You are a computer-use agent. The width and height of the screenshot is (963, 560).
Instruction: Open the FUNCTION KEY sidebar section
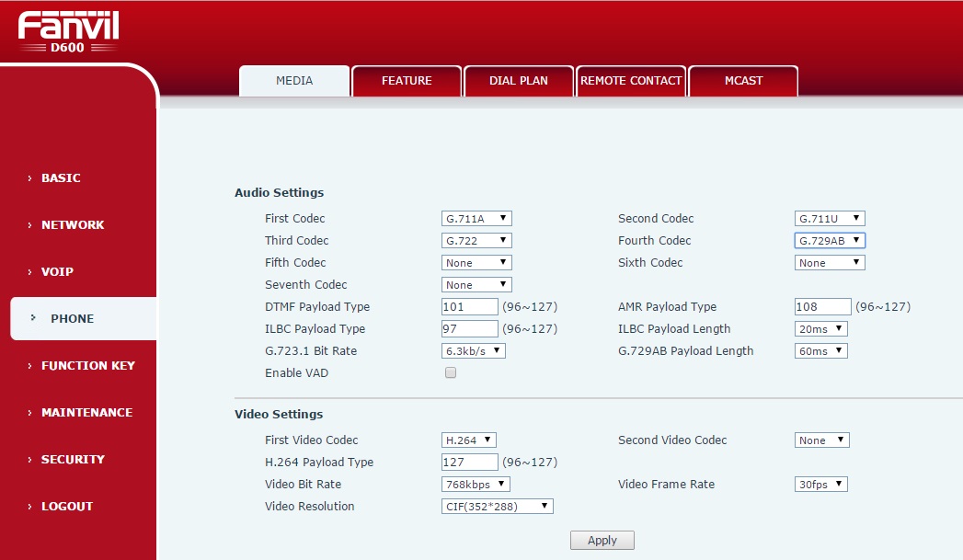click(x=87, y=366)
